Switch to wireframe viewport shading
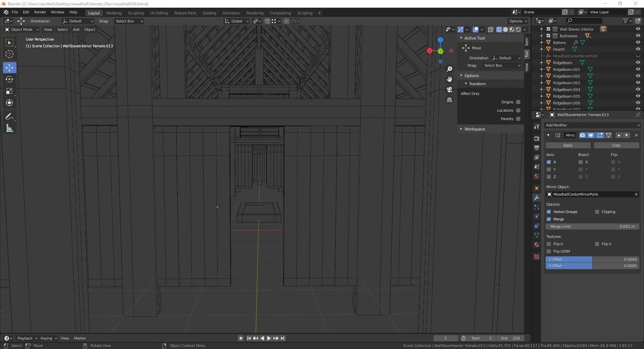 (x=499, y=30)
